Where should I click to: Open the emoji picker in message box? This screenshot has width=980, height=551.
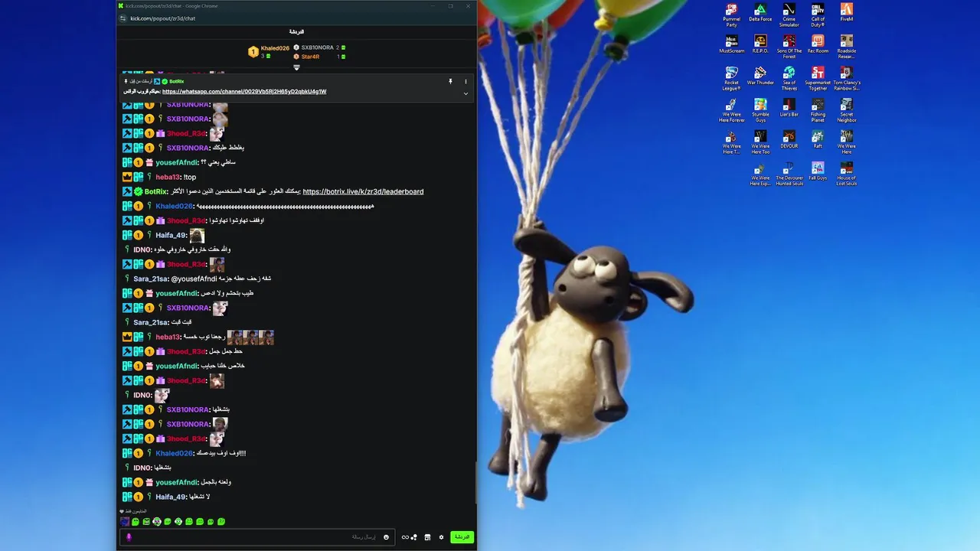pyautogui.click(x=386, y=537)
